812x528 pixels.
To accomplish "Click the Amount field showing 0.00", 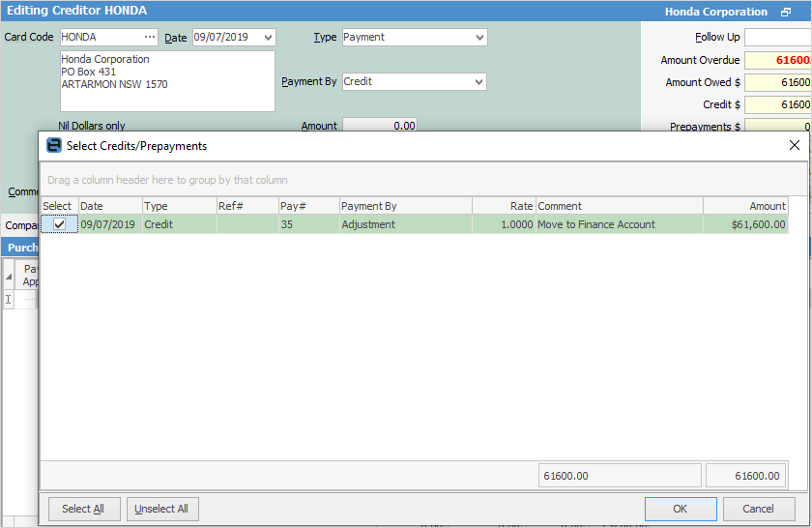I will [380, 126].
